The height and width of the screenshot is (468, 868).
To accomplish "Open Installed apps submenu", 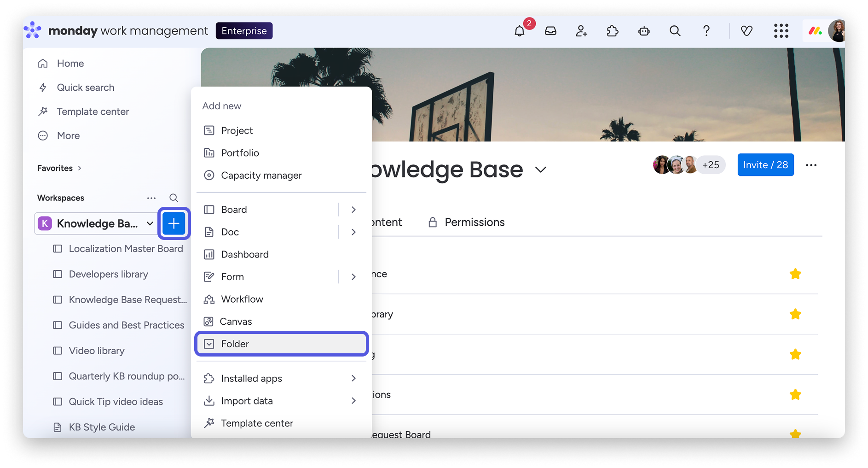I will 281,379.
